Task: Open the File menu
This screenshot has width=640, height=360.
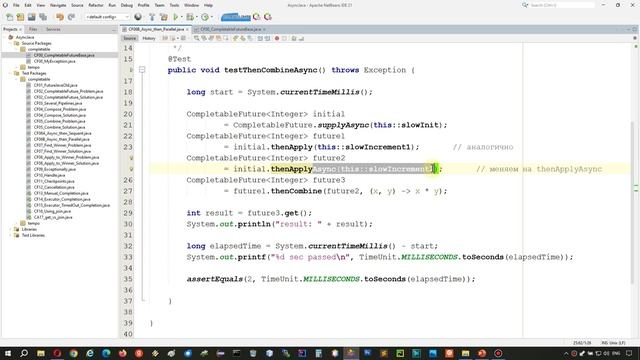Action: (16, 5)
